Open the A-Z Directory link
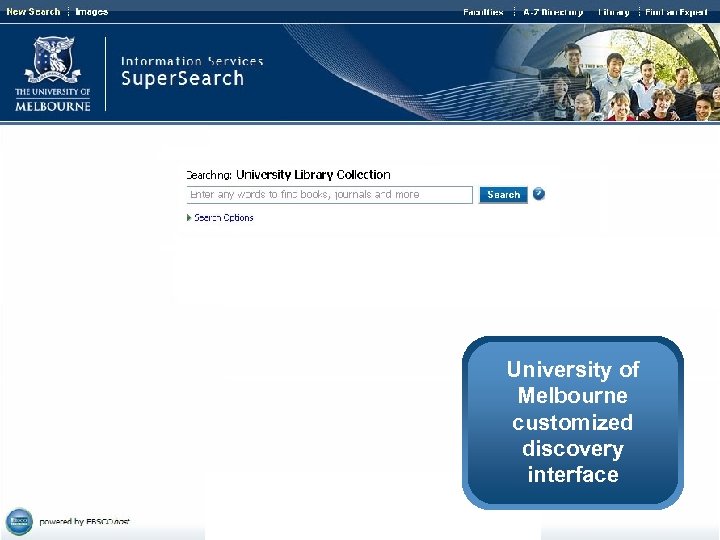Screen dimensions: 720x540 (x=553, y=12)
